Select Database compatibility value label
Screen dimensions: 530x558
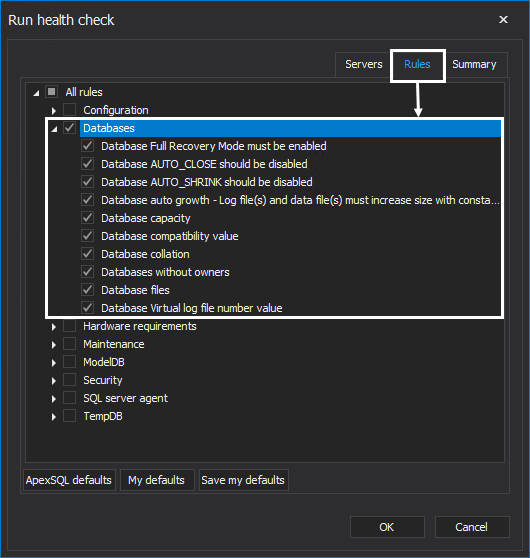170,236
